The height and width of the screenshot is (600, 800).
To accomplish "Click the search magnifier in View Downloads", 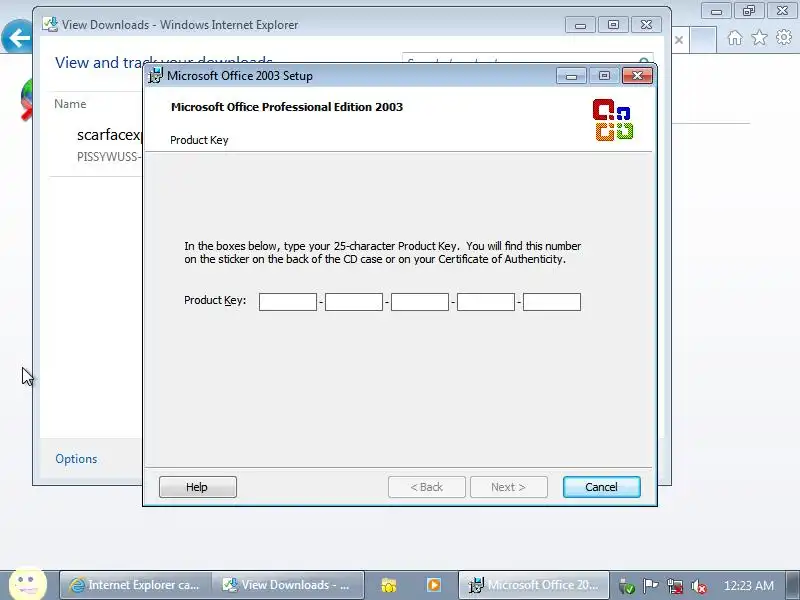I will tap(644, 62).
